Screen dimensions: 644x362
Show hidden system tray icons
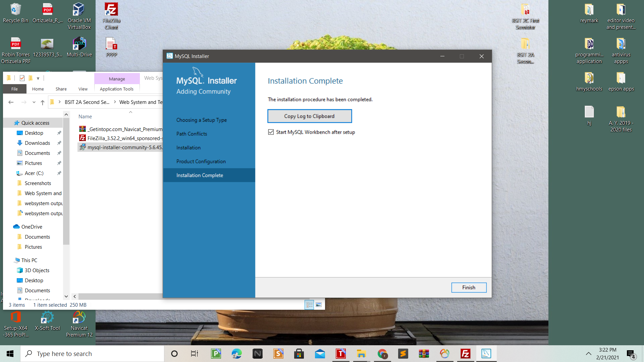(x=588, y=354)
